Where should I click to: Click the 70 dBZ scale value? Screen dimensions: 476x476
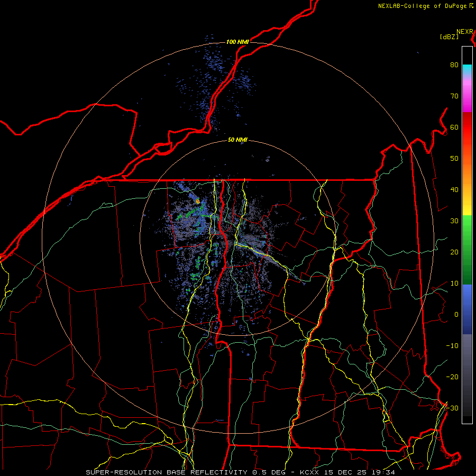coord(454,96)
